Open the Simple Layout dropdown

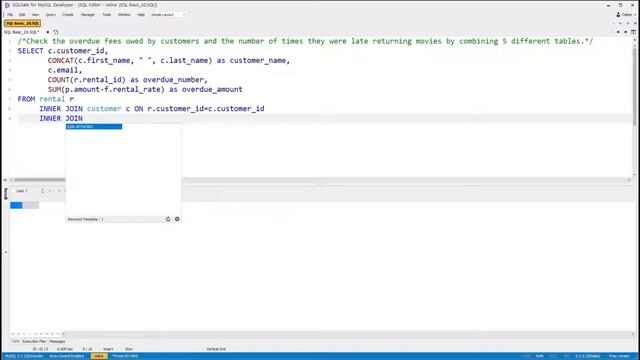[x=168, y=15]
